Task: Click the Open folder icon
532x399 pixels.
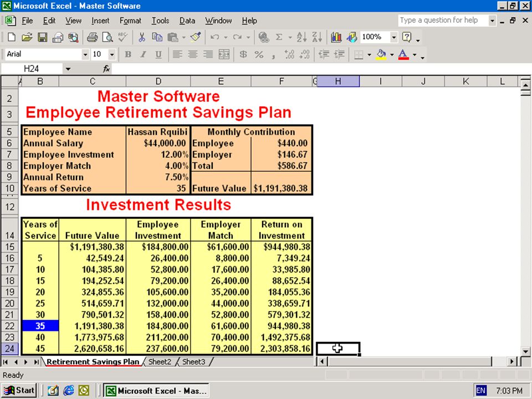Action: pos(27,37)
